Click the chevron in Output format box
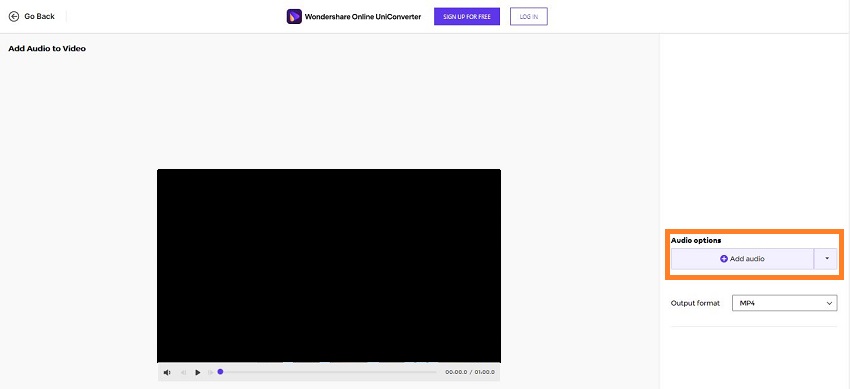 coord(829,303)
